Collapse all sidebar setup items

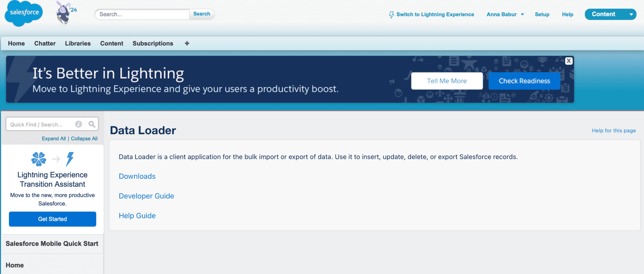coord(84,139)
